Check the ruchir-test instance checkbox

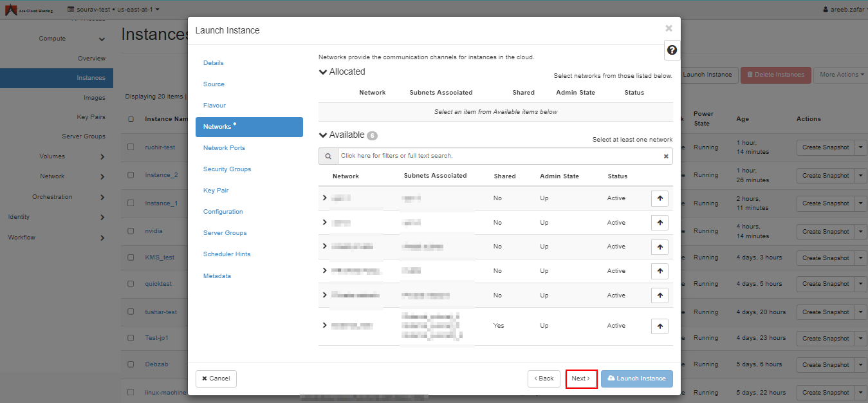[x=131, y=147]
